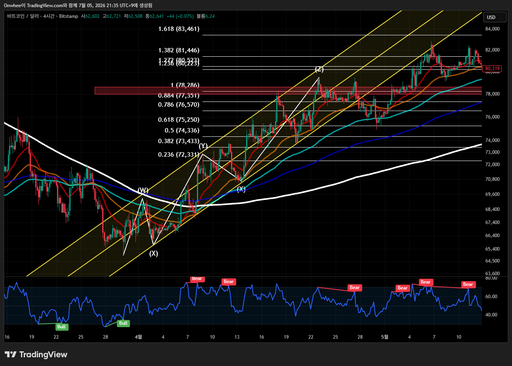Click the low value 62,508 in legend
The image size is (512, 366).
[135, 16]
